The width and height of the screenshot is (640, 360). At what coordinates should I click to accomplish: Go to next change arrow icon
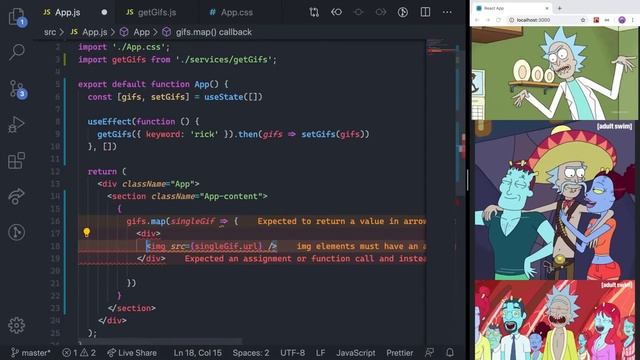(x=380, y=12)
